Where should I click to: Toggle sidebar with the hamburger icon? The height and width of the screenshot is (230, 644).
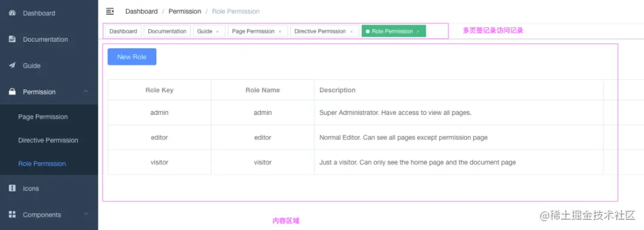pyautogui.click(x=110, y=11)
